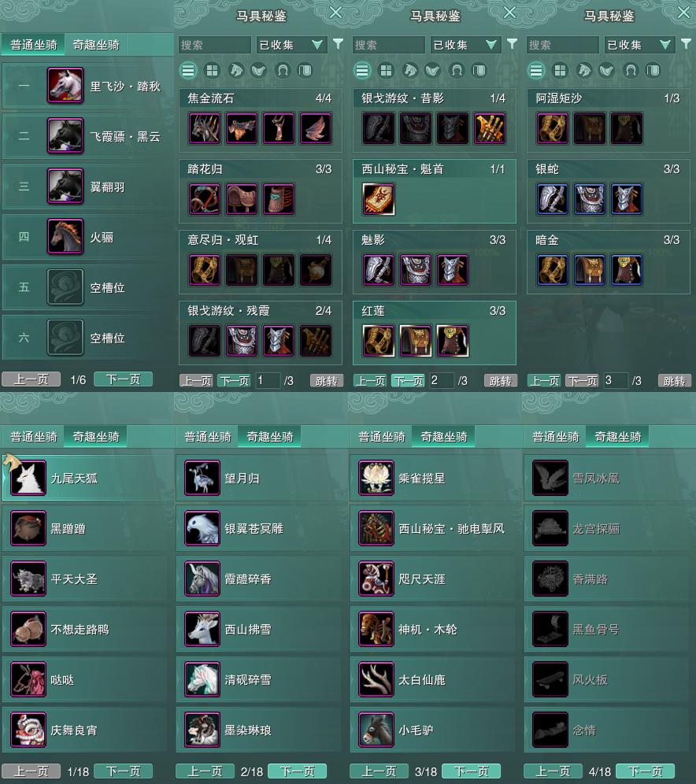Switch to 奇趣坐骑 tab above 里飞沙·踏秋
The height and width of the screenshot is (784, 696).
95,45
